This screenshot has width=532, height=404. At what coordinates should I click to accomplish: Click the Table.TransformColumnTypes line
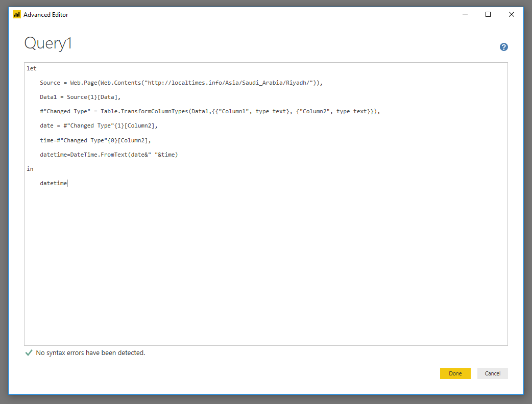click(x=210, y=111)
